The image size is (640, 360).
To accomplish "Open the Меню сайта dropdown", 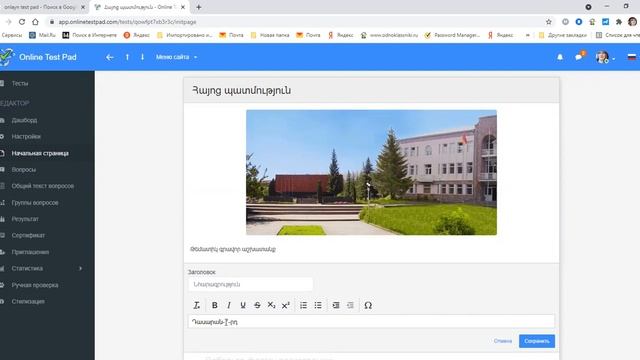I will [176, 57].
